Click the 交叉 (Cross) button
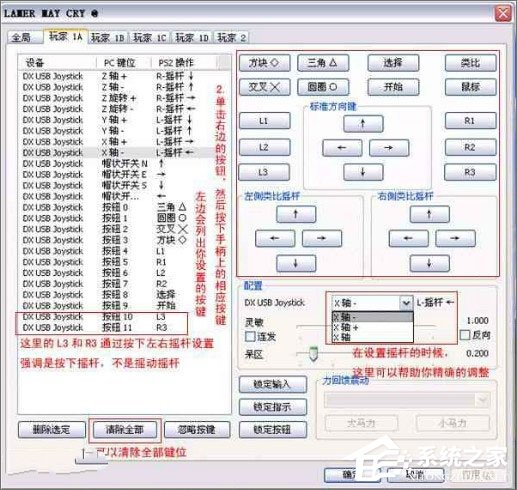 pos(265,87)
